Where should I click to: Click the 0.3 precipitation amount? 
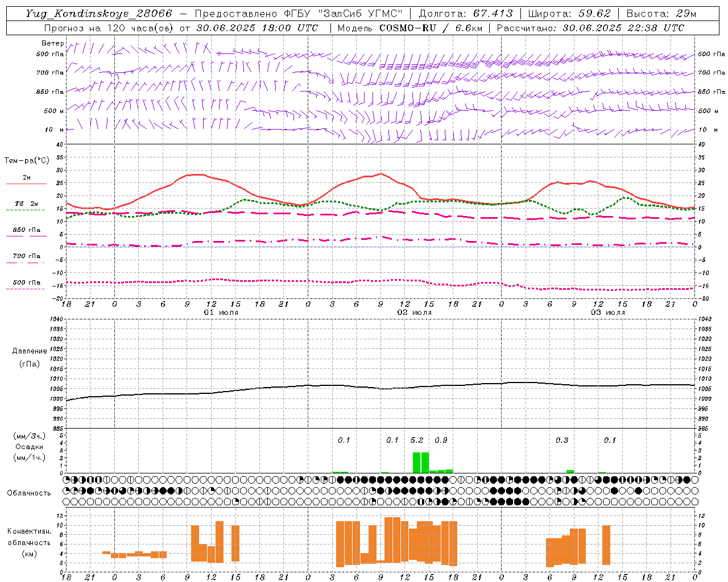pos(562,440)
